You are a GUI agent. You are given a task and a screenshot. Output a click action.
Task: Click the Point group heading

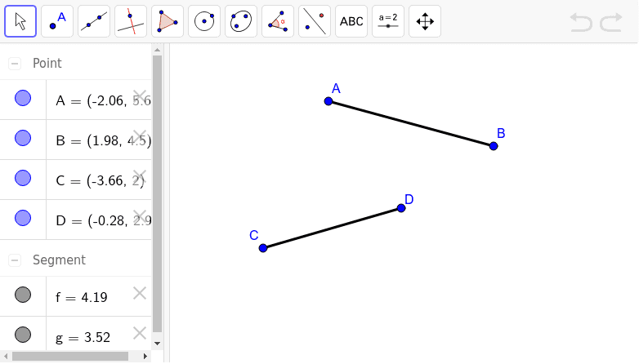pos(47,63)
